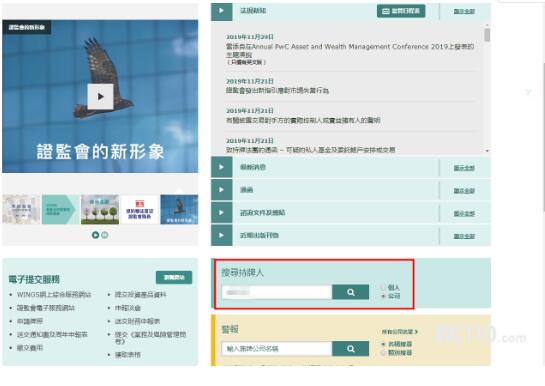Select the trees carousel thumbnail
Viewport: 545px width, 386px height.
point(100,210)
